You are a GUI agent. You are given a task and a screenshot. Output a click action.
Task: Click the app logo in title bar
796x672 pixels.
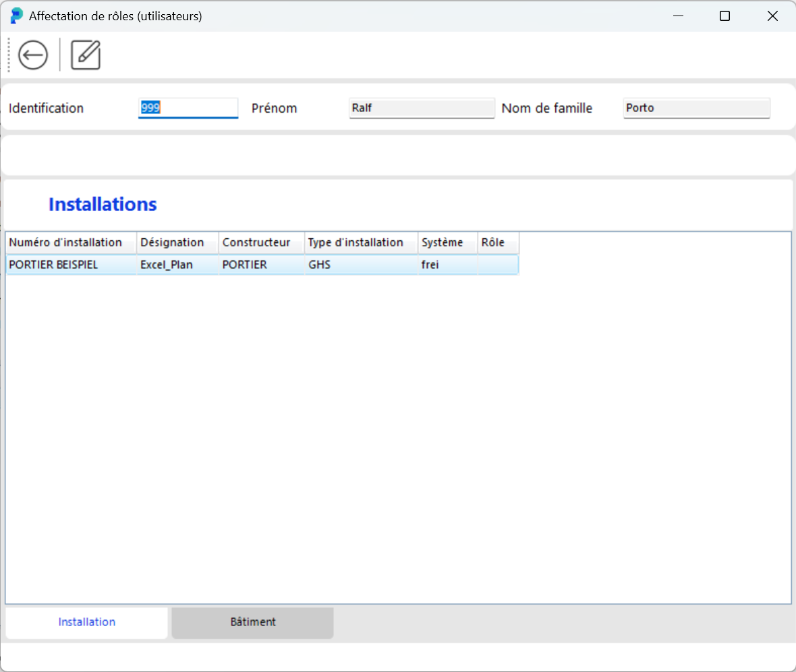[x=16, y=16]
